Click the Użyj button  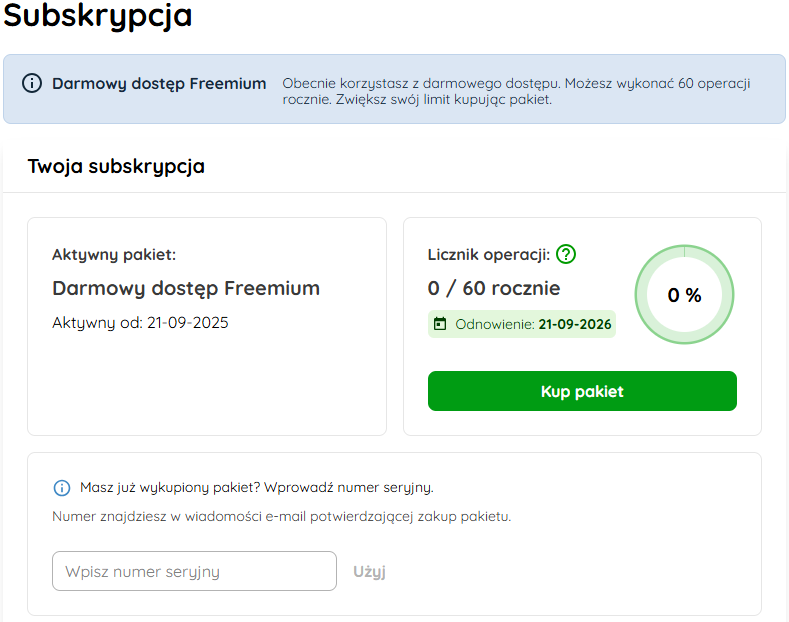tap(369, 571)
